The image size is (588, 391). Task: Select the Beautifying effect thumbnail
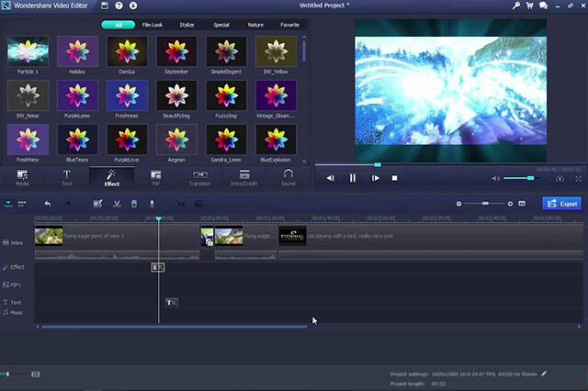pyautogui.click(x=176, y=95)
